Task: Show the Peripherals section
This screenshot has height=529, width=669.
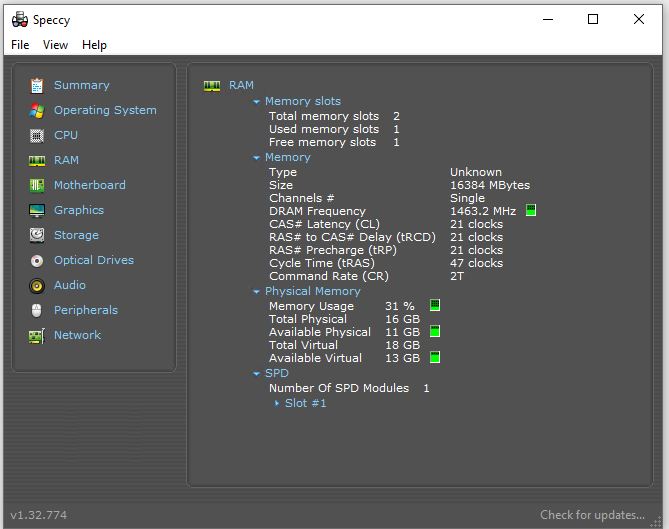Action: 86,310
